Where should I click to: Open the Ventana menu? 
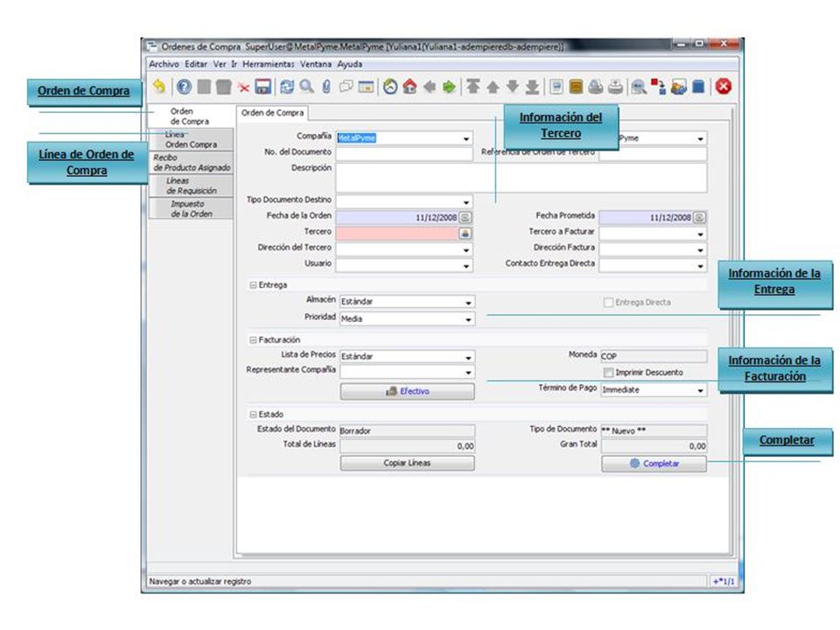[x=316, y=64]
